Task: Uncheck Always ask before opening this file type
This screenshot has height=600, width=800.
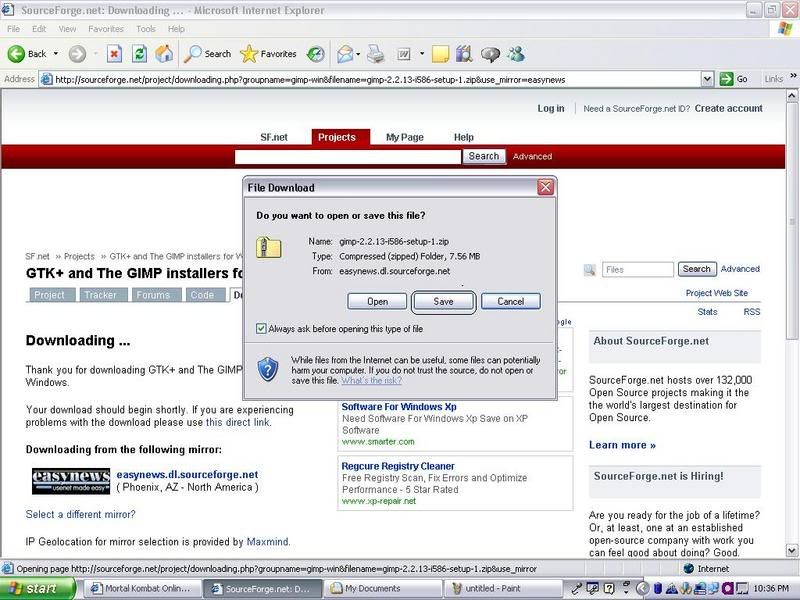Action: [x=261, y=329]
